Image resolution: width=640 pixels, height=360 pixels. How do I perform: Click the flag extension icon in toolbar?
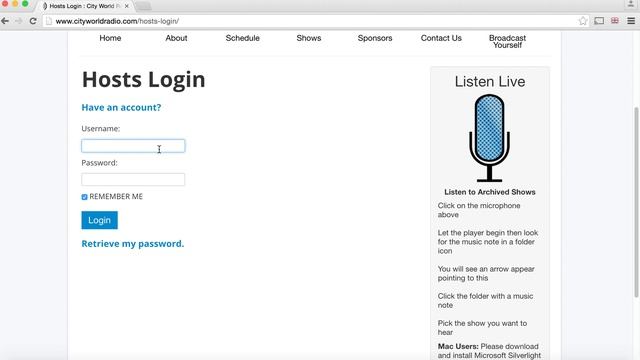615,20
